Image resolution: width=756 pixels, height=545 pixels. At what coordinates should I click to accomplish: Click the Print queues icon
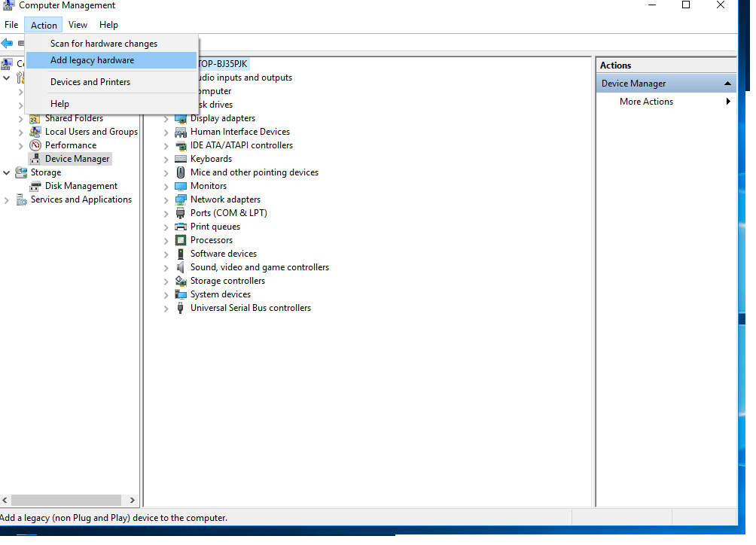[x=181, y=227]
